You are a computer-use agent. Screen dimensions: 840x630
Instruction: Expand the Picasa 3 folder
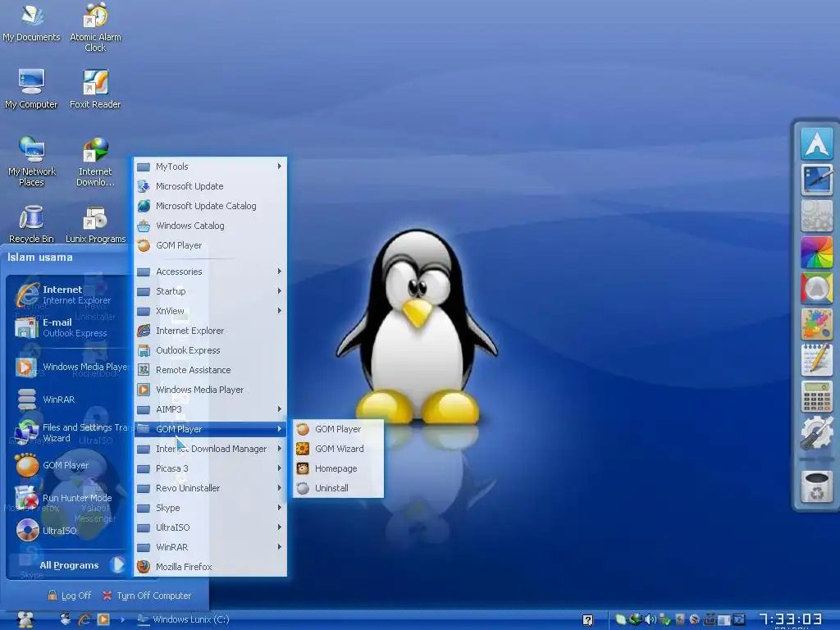point(210,468)
